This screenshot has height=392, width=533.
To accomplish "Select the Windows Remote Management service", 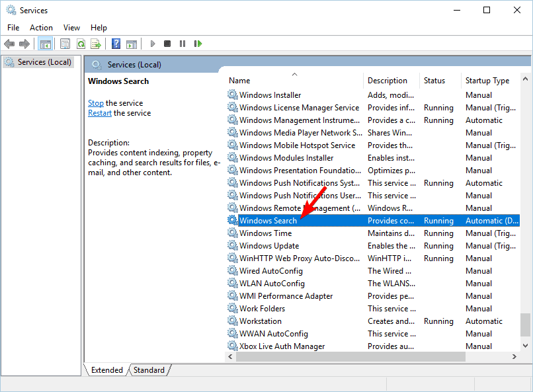I will pos(373,208).
